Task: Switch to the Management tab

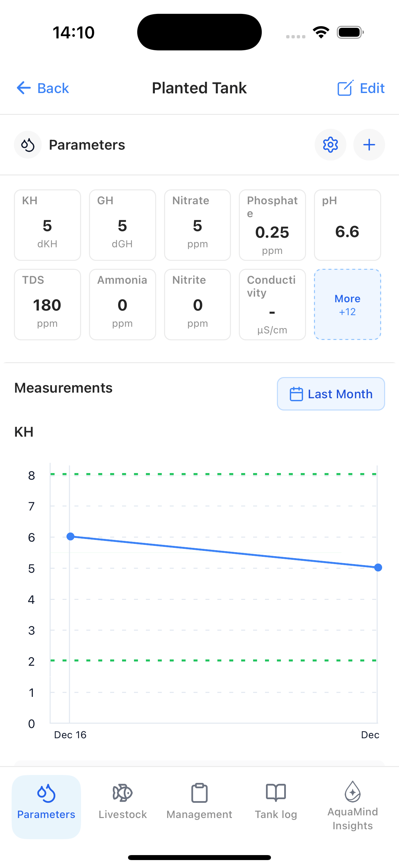Action: [199, 802]
